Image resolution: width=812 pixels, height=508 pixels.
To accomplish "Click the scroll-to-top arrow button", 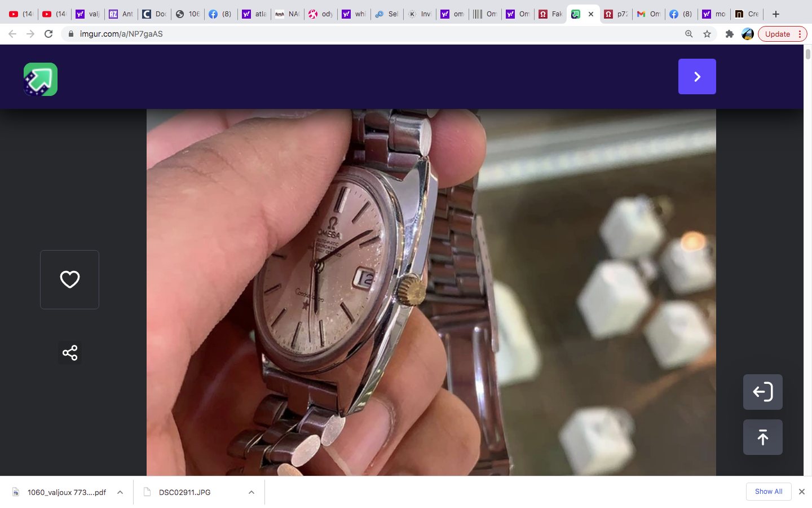I will point(762,437).
